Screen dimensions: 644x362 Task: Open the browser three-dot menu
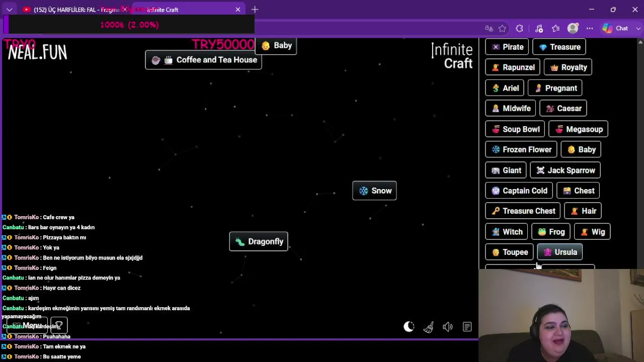pyautogui.click(x=589, y=29)
